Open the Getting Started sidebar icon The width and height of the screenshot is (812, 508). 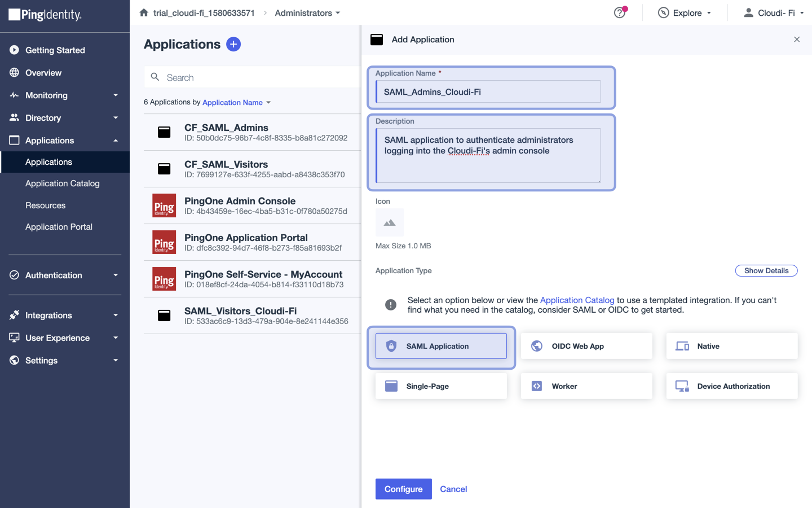(14, 50)
